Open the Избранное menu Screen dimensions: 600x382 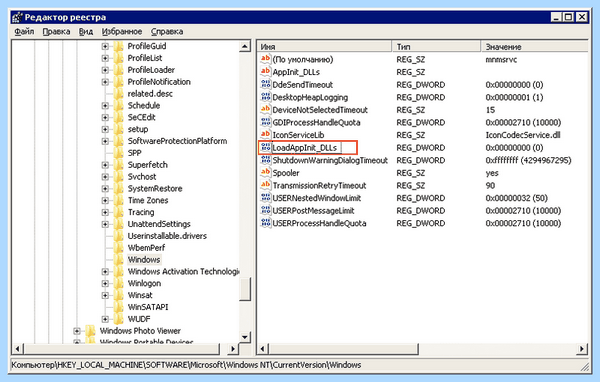(x=122, y=31)
